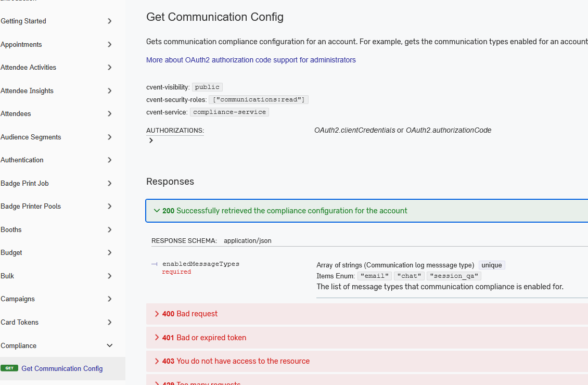Viewport: 588px width, 385px height.
Task: Click the Responses heading
Action: [x=170, y=182]
